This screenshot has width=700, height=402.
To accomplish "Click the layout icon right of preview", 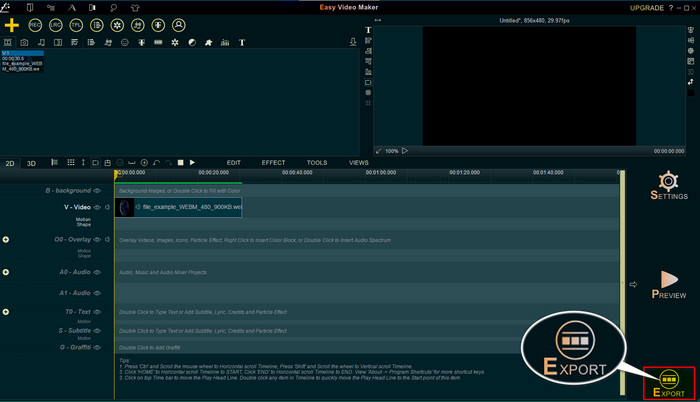I will point(691,61).
